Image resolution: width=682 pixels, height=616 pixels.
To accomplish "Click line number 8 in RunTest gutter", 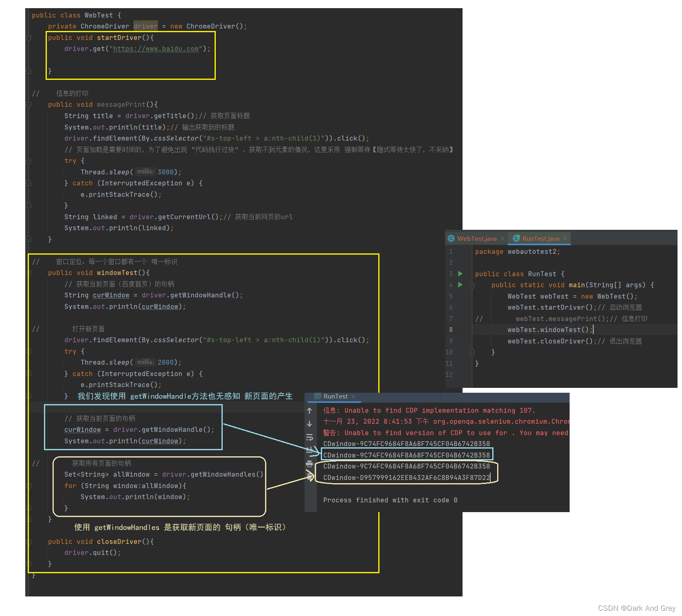I will 451,330.
